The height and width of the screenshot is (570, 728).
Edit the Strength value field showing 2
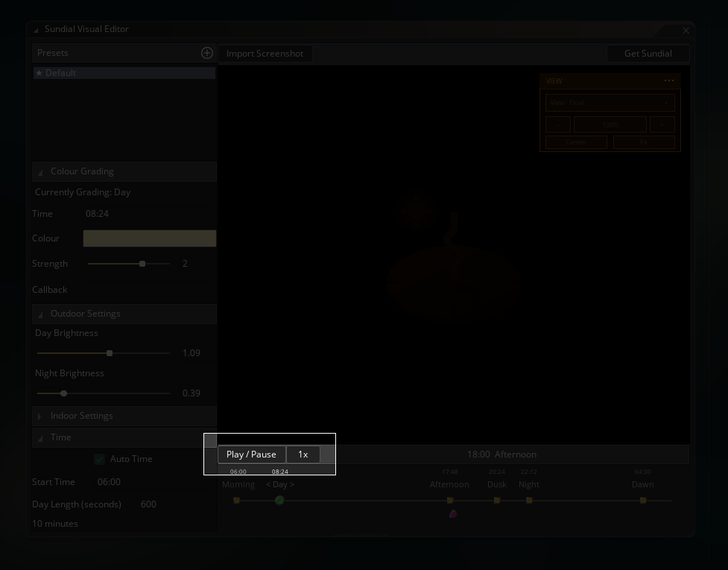(x=197, y=264)
